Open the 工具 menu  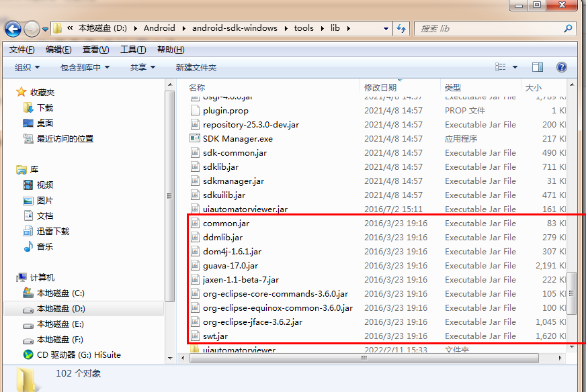(132, 49)
